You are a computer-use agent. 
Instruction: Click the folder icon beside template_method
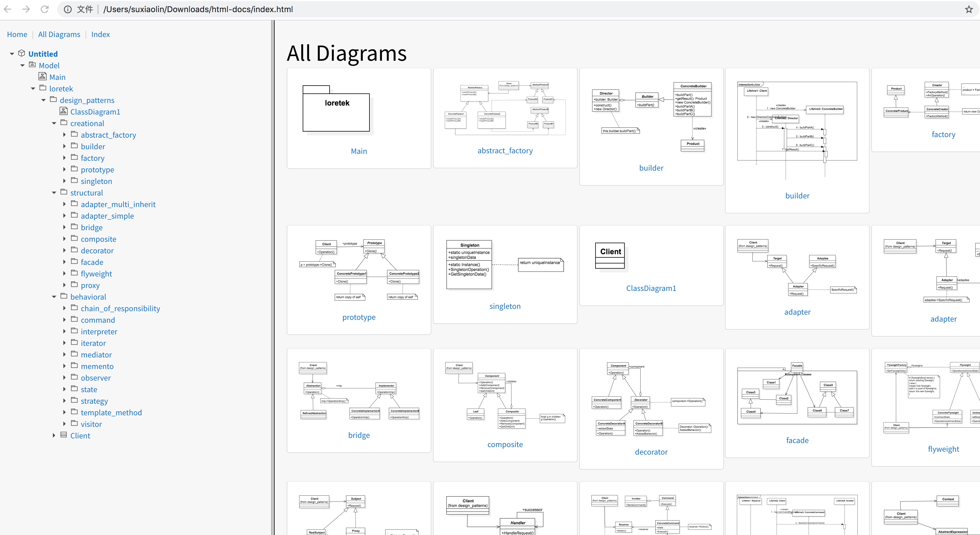(74, 412)
